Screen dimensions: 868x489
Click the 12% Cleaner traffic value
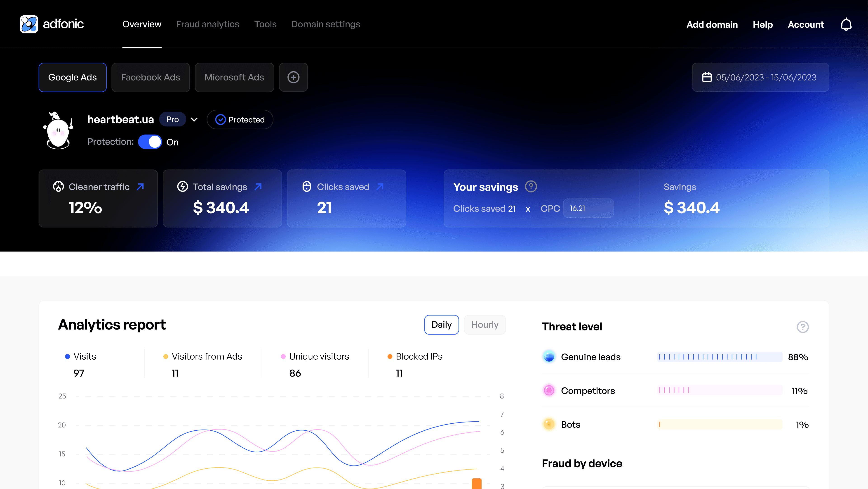click(x=85, y=207)
